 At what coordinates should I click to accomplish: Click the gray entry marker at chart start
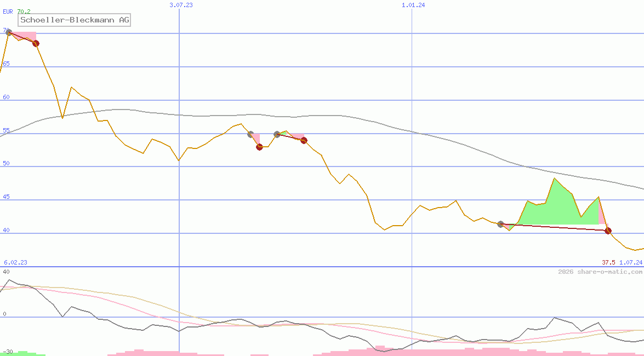pos(8,32)
